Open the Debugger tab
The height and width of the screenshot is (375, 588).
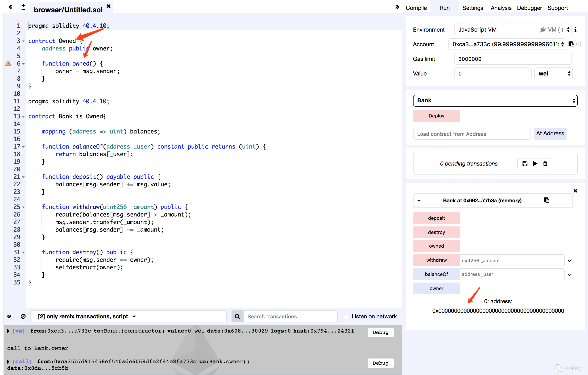click(x=529, y=8)
